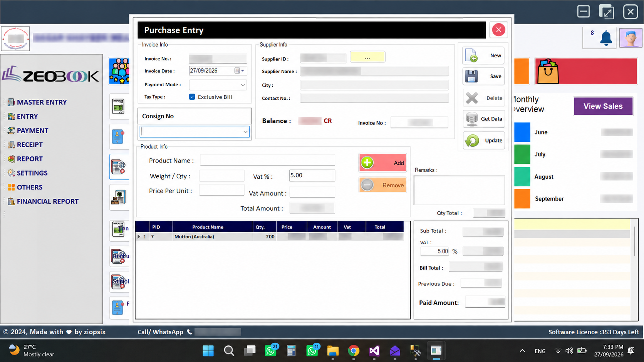Screen dimensions: 644x362
Task: Click the PID column header
Action: [161, 227]
